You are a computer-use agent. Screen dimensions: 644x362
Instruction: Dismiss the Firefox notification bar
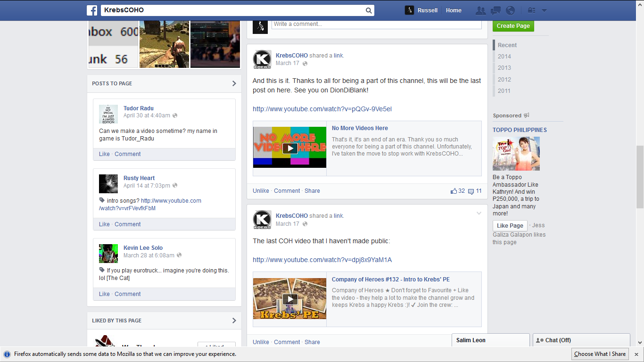636,354
